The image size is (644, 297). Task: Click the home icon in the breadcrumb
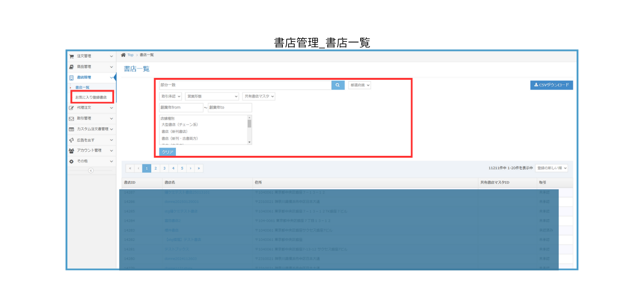[123, 55]
